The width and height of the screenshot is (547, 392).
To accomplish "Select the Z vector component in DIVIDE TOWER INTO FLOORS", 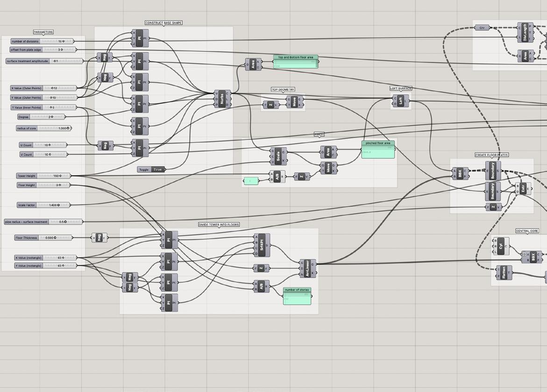I will [x=261, y=269].
